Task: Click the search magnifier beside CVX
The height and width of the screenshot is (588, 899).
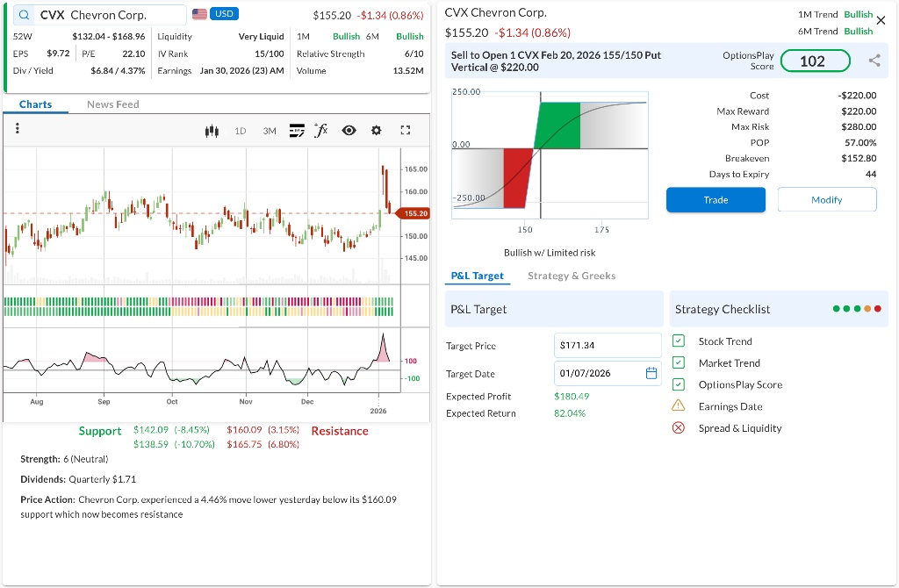Action: (24, 15)
